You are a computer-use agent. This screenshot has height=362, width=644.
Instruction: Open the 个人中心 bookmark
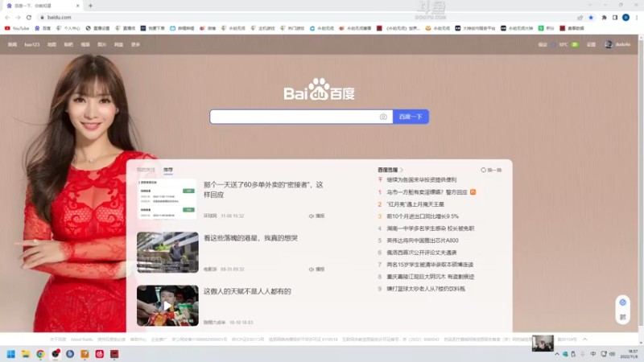tap(68, 28)
